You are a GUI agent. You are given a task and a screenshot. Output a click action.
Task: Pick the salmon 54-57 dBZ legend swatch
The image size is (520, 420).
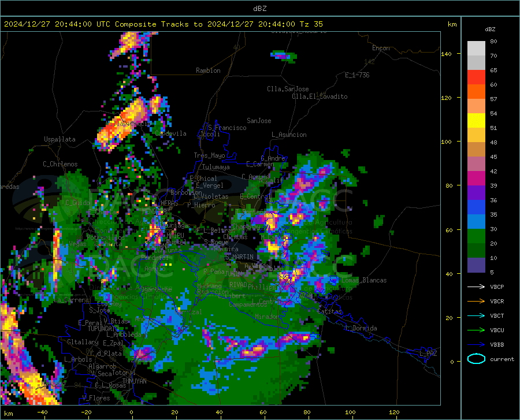[476, 106]
